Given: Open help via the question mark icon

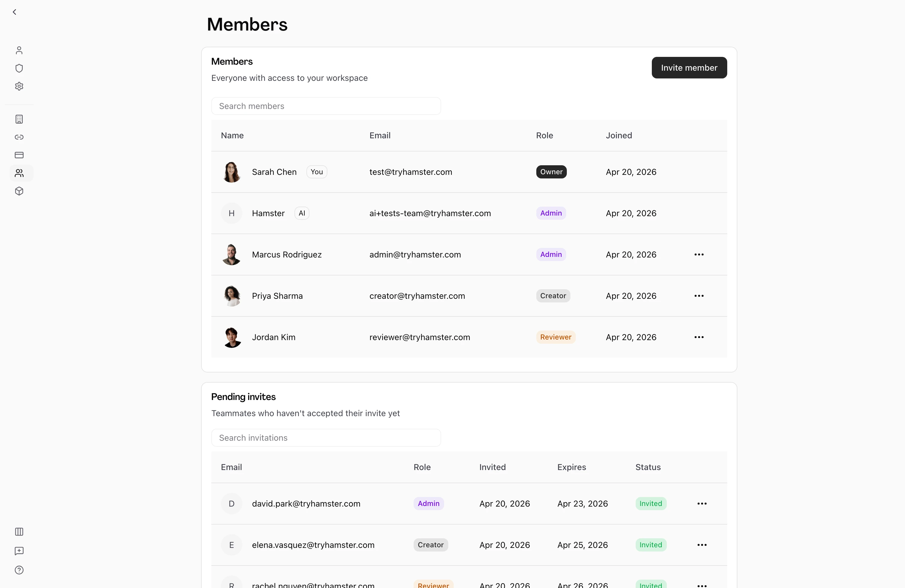Looking at the screenshot, I should click(x=19, y=570).
